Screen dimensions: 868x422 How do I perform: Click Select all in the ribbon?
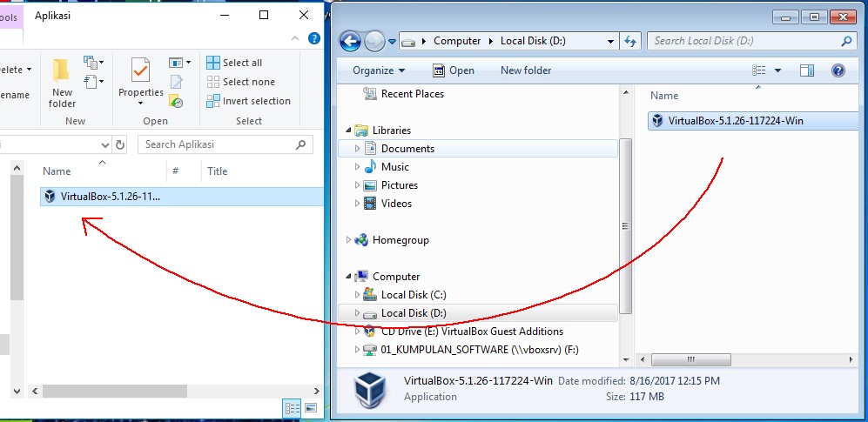point(234,63)
